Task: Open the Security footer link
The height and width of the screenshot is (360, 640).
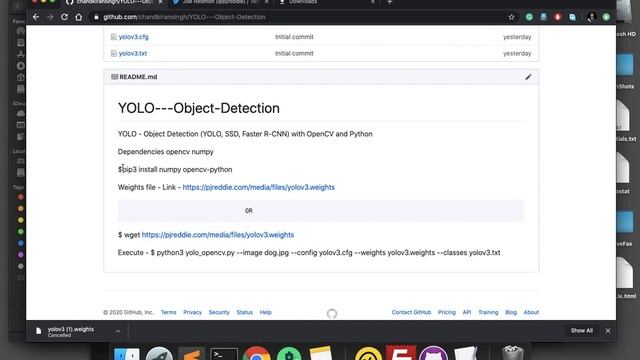Action: point(219,312)
